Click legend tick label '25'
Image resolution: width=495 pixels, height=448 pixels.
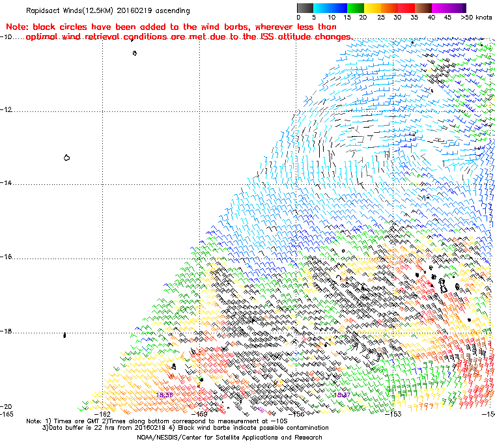(x=381, y=18)
